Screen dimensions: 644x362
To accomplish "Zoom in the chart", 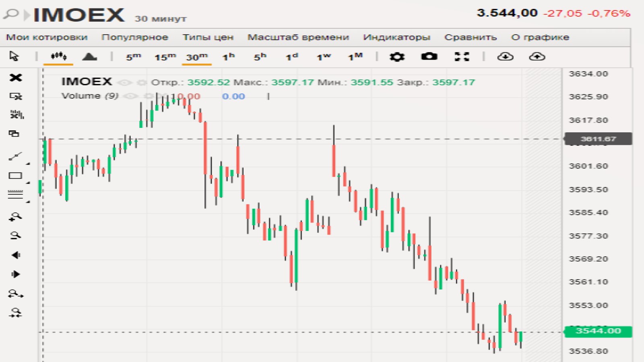I will (15, 217).
